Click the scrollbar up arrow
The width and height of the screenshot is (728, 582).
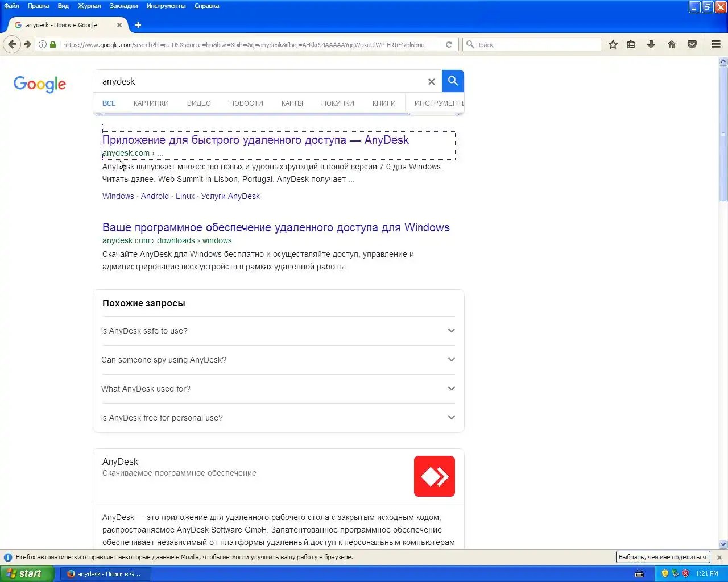point(723,61)
